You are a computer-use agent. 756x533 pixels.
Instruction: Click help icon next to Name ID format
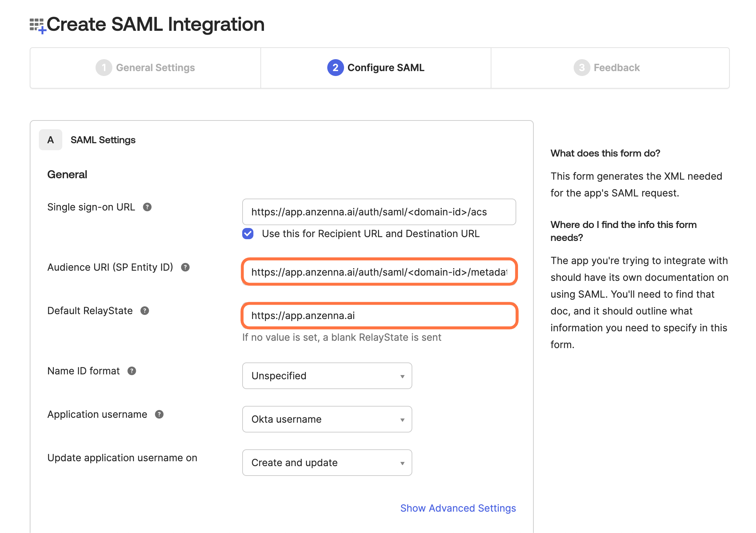pos(132,371)
